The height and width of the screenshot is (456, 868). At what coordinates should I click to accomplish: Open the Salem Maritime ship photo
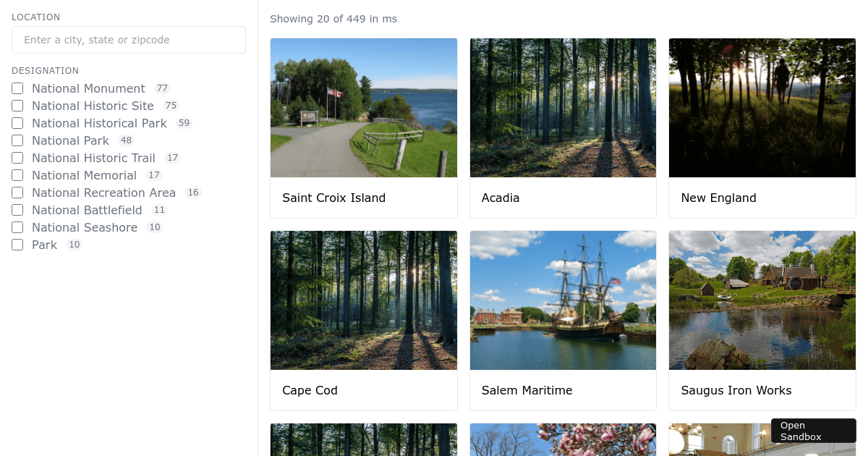[563, 300]
